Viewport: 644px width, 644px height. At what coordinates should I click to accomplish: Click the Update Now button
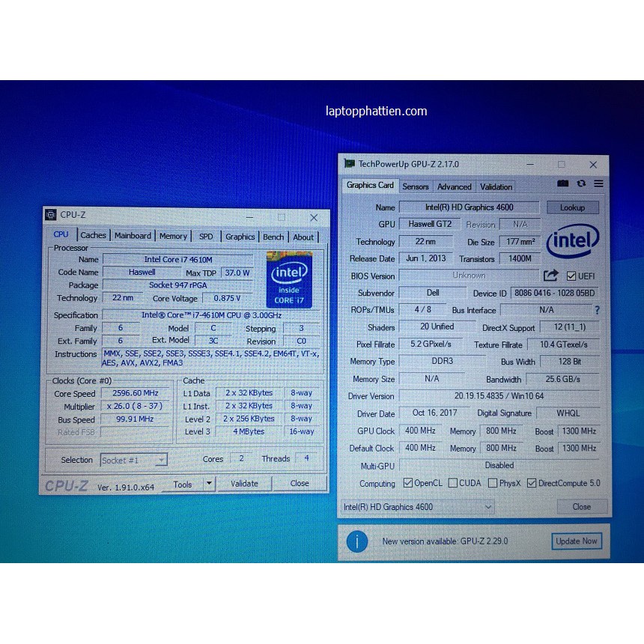pyautogui.click(x=577, y=541)
